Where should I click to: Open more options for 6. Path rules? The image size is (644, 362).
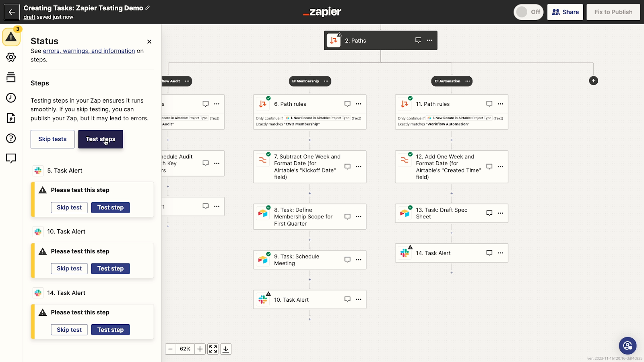[x=359, y=104]
